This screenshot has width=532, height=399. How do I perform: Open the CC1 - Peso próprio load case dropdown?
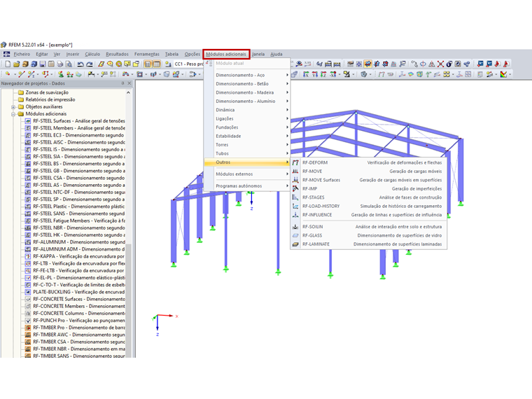point(188,64)
